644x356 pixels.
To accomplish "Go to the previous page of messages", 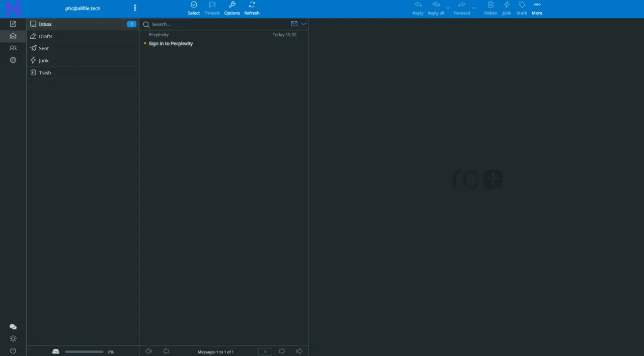I will [x=166, y=351].
